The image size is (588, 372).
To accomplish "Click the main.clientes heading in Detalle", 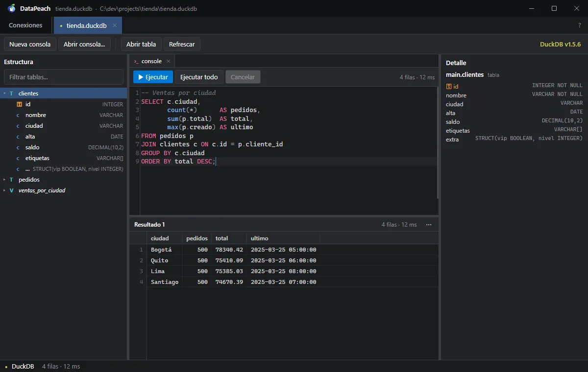I will coord(465,75).
